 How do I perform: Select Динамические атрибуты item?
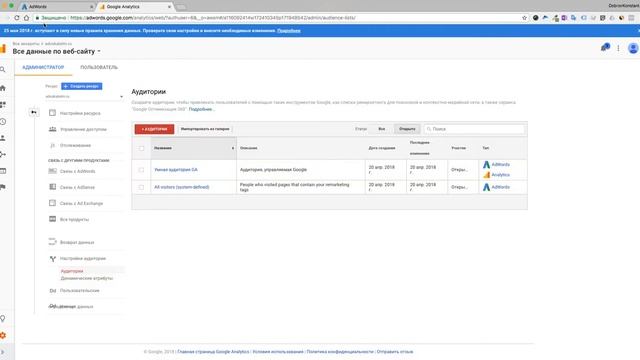(87, 278)
